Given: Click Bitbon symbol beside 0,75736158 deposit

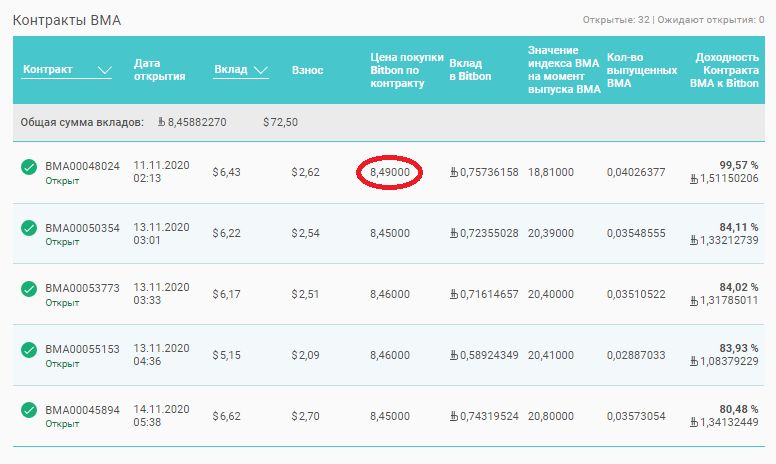Looking at the screenshot, I should (x=454, y=172).
